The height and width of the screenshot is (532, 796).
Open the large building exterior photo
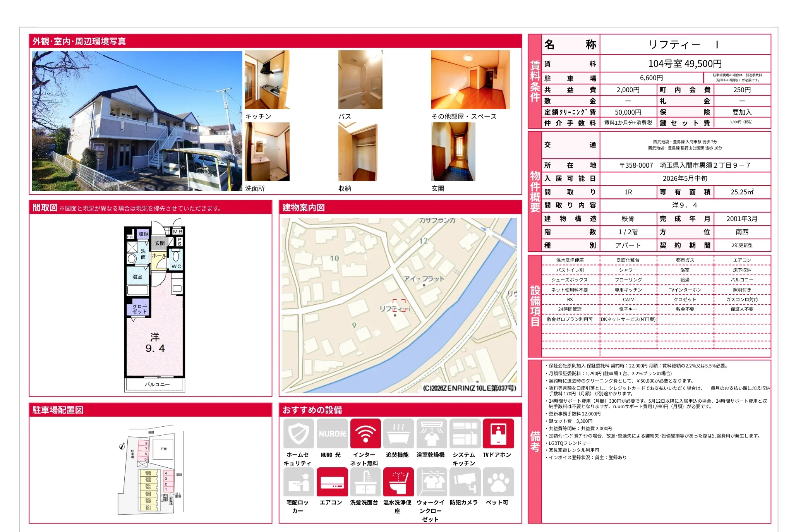click(x=137, y=120)
